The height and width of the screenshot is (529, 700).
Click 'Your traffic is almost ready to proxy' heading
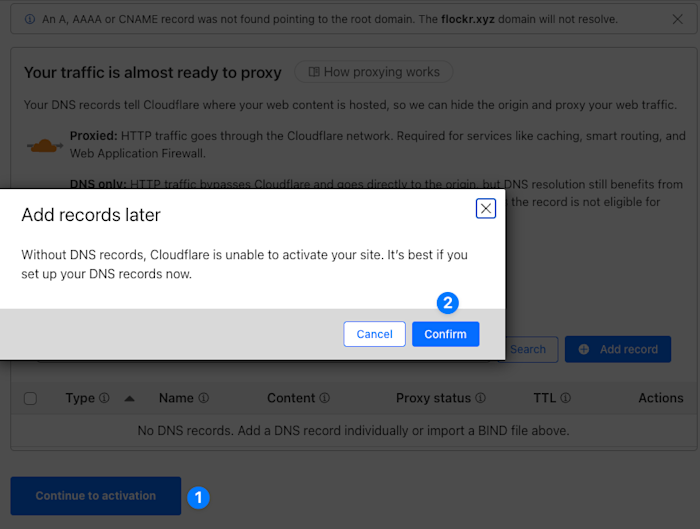point(153,72)
